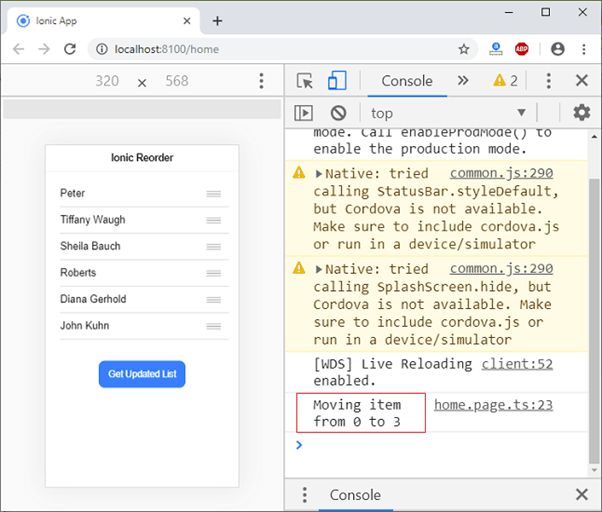
Task: Grab the reorder handle for Diana Gerhold
Action: click(213, 300)
